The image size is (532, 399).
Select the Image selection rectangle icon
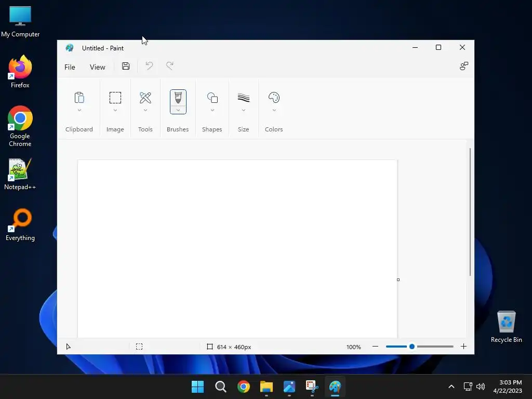click(115, 98)
